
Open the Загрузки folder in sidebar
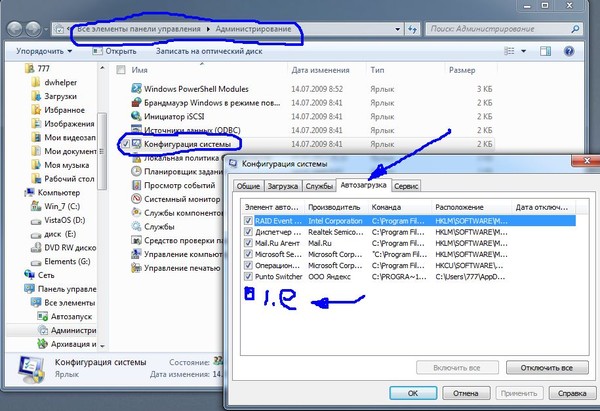[x=54, y=96]
